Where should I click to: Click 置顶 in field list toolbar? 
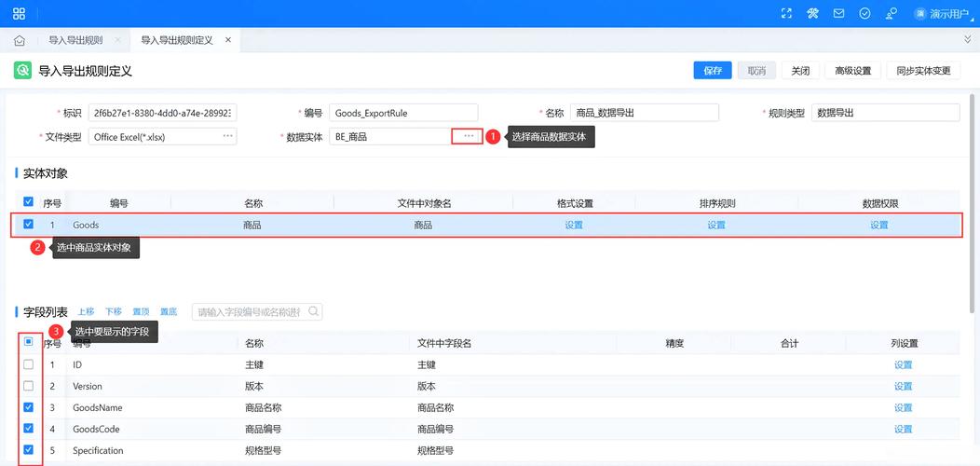141,311
